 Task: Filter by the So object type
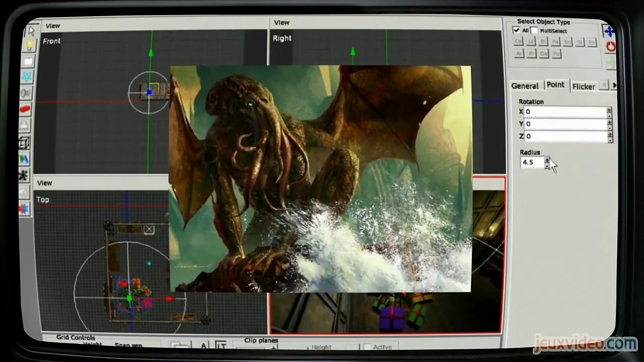[567, 42]
